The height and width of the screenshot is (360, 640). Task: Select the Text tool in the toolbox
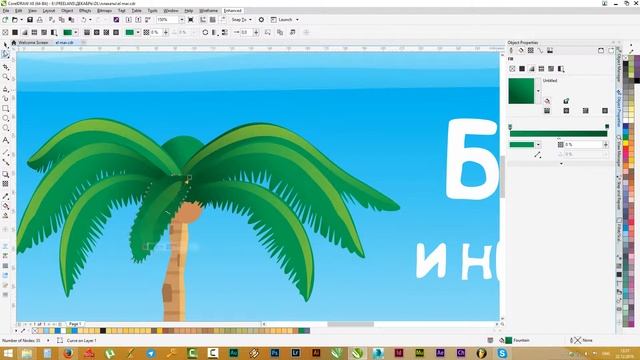tap(5, 140)
